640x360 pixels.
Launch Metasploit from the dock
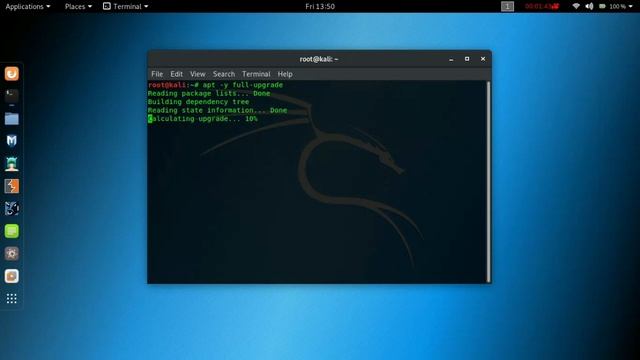coord(11,141)
